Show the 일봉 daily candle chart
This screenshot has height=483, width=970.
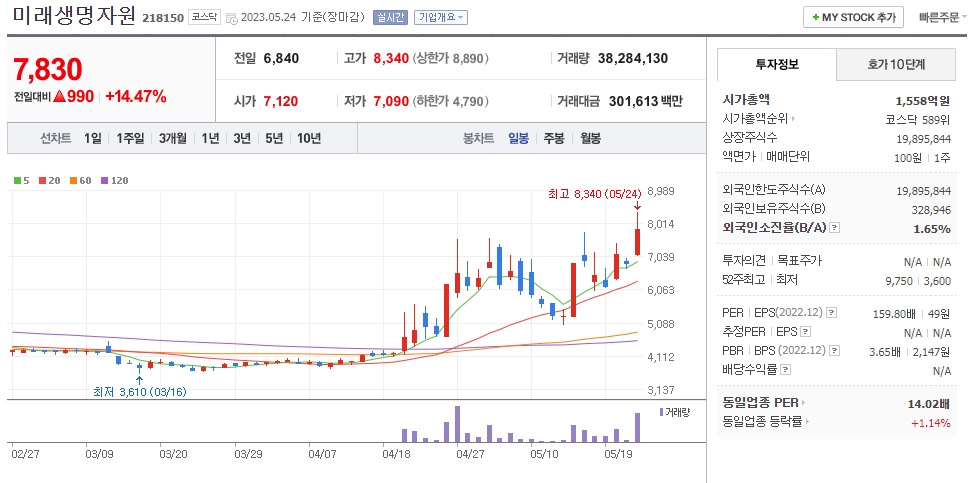518,138
